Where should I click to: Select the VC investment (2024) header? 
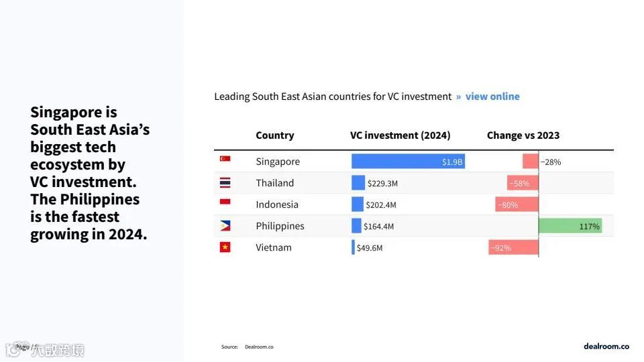pos(400,135)
